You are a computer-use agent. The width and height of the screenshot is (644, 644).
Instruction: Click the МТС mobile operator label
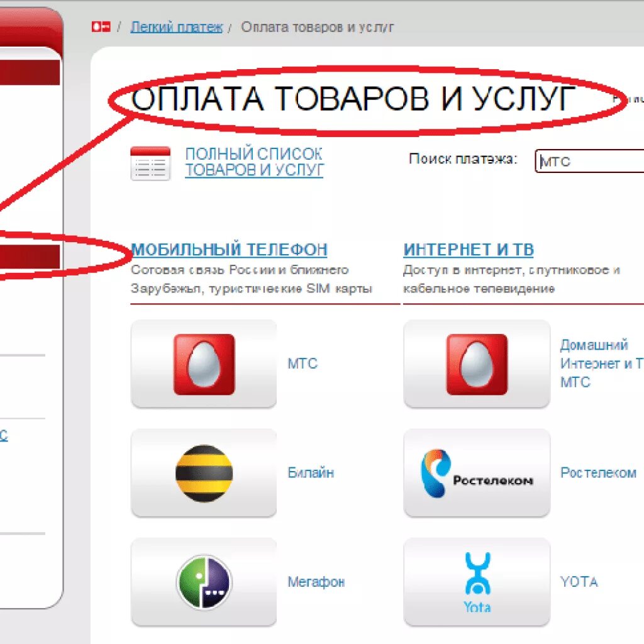point(303,364)
